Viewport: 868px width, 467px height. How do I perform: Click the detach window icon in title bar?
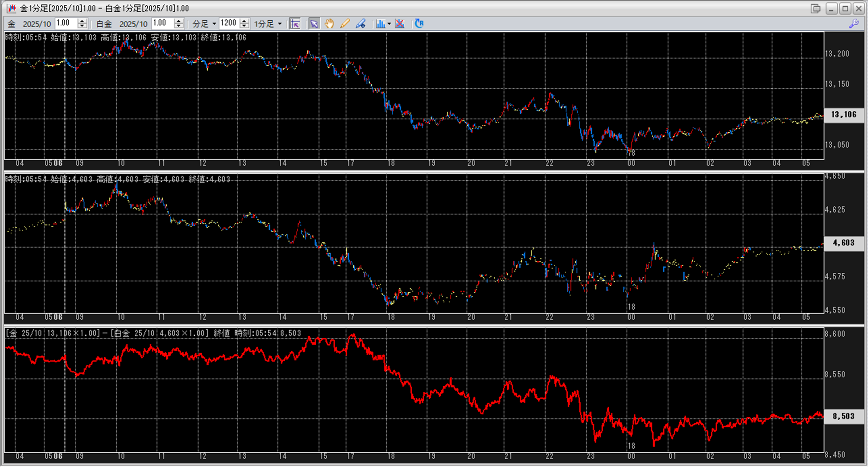815,9
